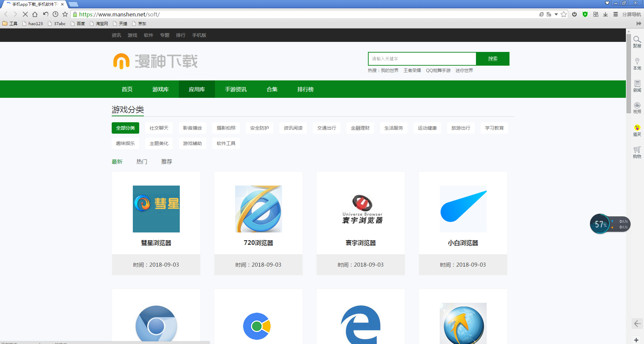
Task: Open 游戏库 in green navigation
Action: click(x=161, y=89)
